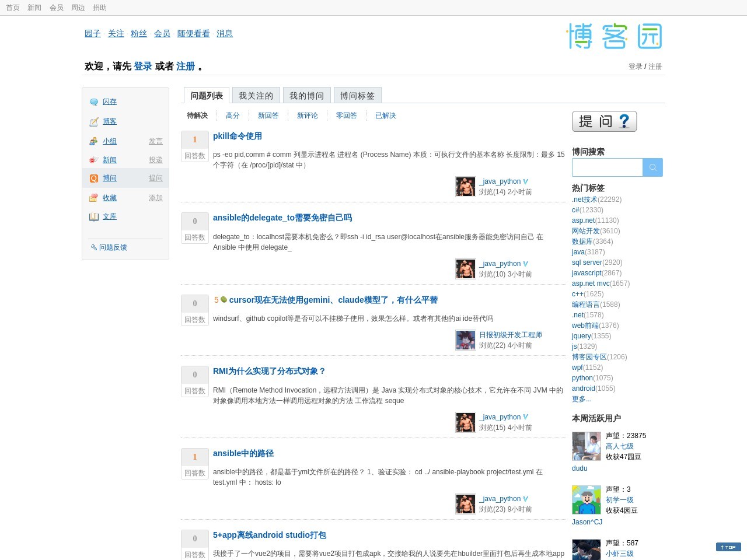Open the pkill命令使用 question
The height and width of the screenshot is (560, 747).
pyautogui.click(x=238, y=136)
